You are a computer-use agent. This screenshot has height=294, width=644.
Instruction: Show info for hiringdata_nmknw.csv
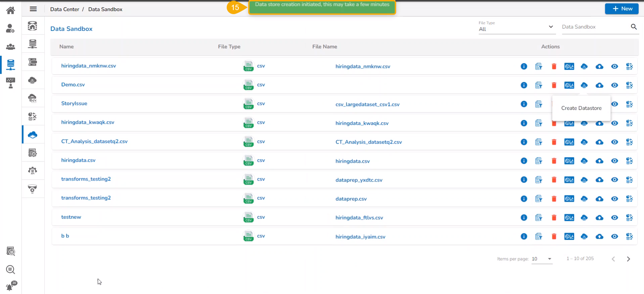coord(524,66)
